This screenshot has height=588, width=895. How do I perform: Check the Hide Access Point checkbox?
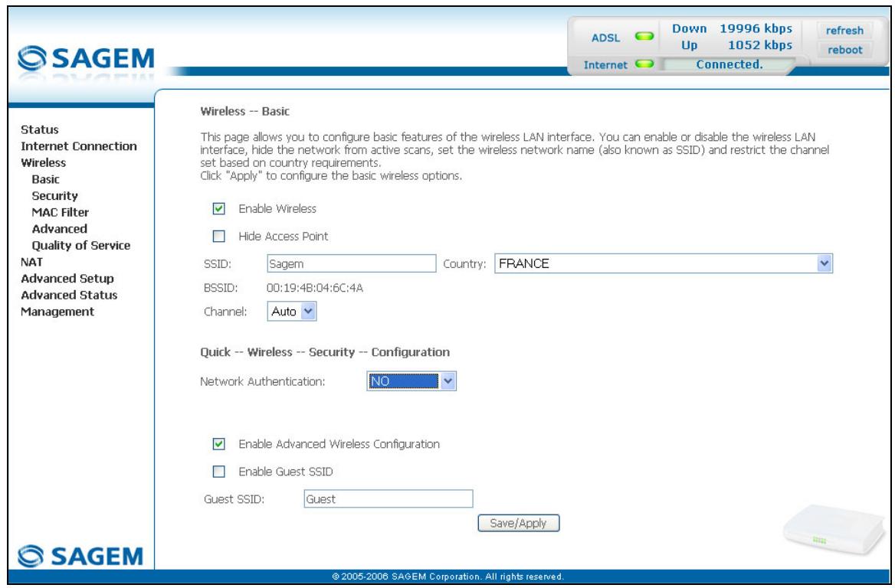pos(218,236)
